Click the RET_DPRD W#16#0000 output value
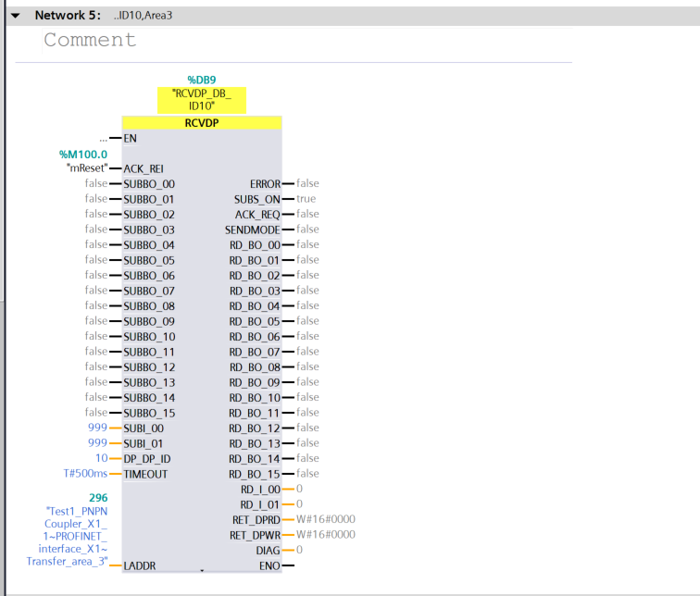Viewport: 700px width, 596px height. 325,519
